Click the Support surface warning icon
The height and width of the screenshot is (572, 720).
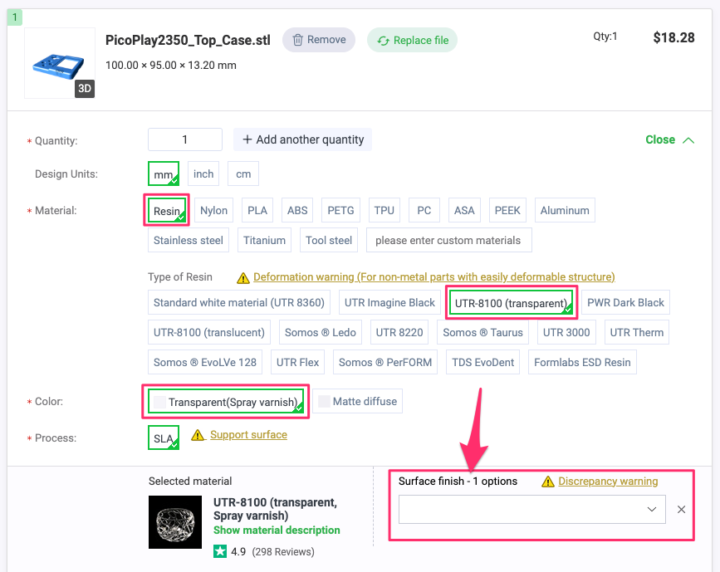click(x=198, y=435)
